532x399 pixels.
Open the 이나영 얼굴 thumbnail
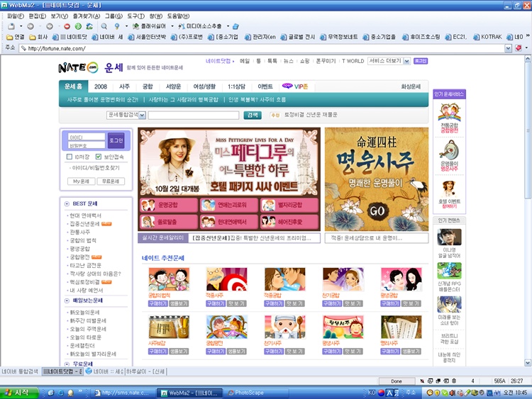point(449,237)
